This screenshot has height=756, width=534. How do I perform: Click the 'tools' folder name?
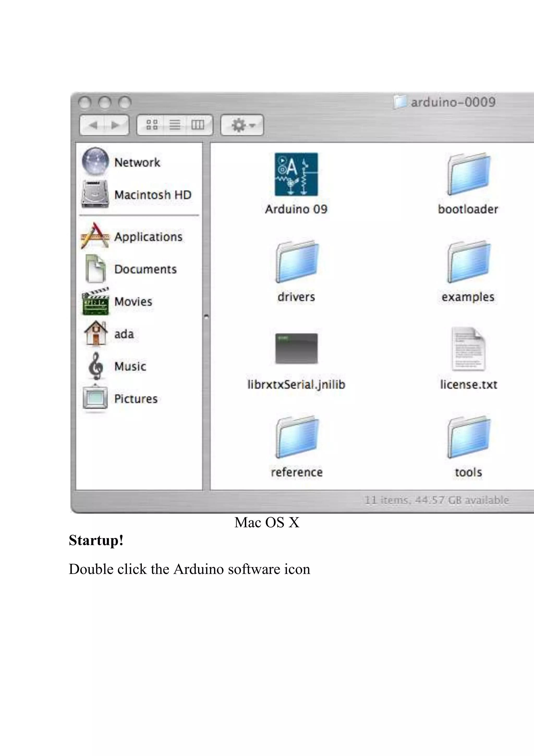(469, 472)
